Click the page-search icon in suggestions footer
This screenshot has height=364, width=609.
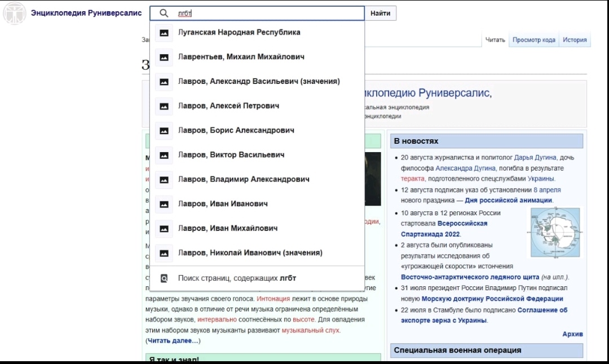pyautogui.click(x=164, y=278)
